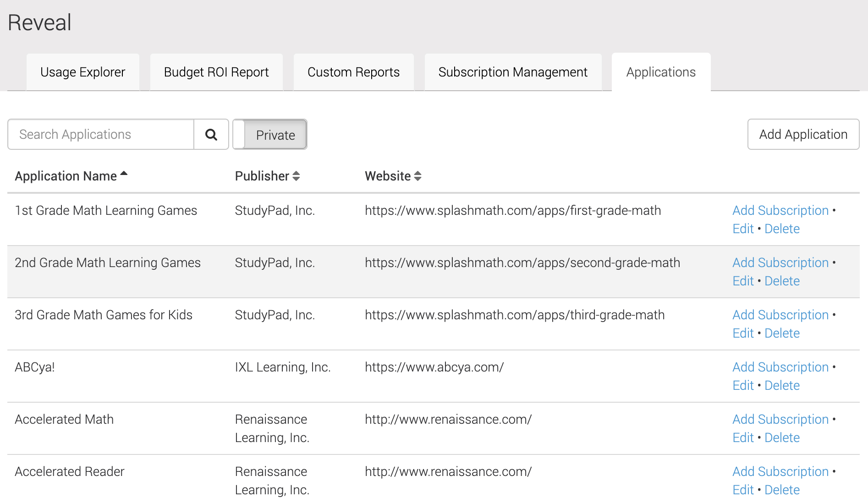The height and width of the screenshot is (503, 868).
Task: Click the https://www.abcya.com/ website text
Action: pos(434,367)
